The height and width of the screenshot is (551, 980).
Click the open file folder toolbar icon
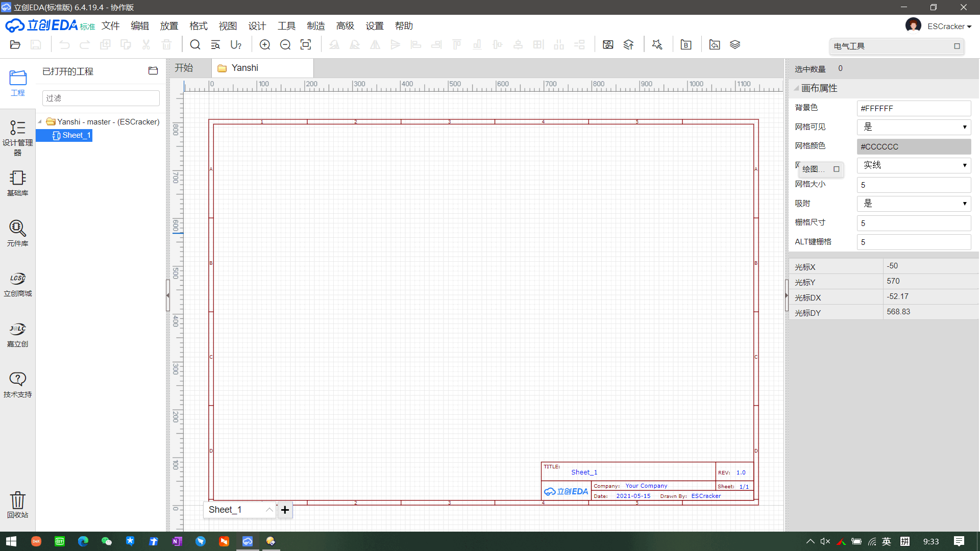(15, 45)
